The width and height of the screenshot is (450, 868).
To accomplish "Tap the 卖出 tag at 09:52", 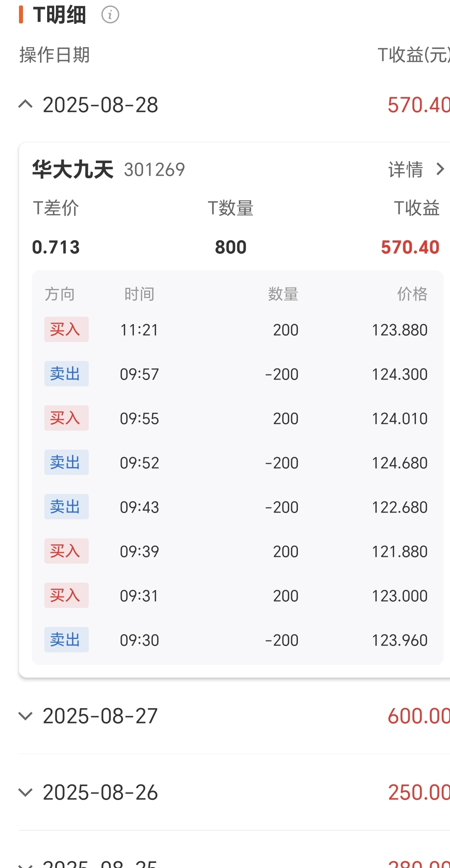I will 67,462.
